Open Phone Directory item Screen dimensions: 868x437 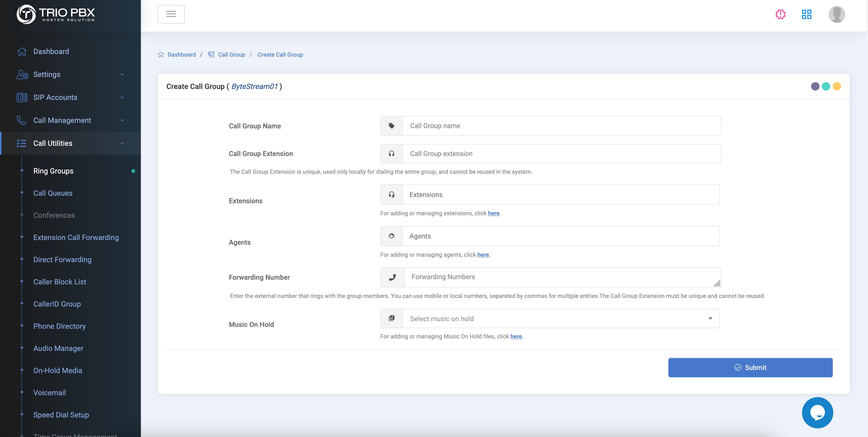point(59,326)
